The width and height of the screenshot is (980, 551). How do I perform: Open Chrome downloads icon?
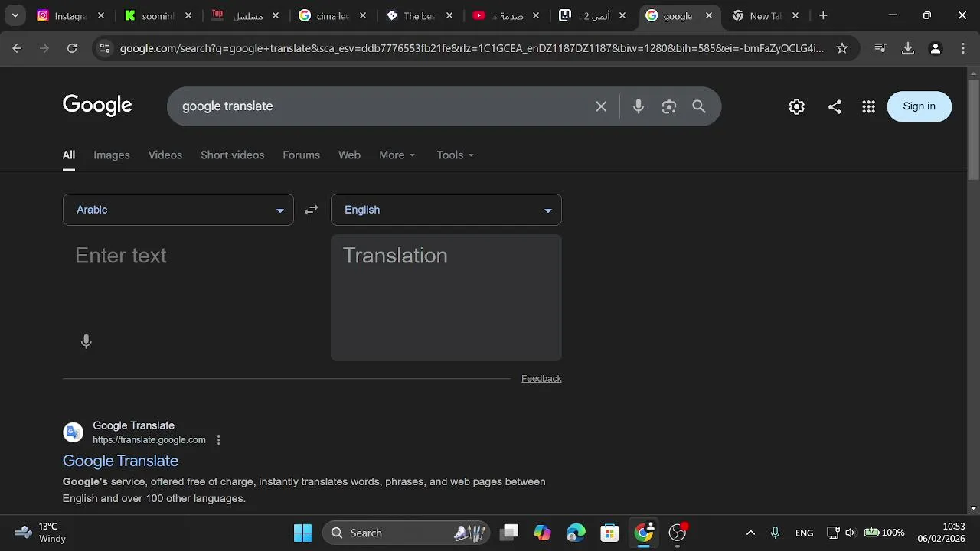coord(908,48)
